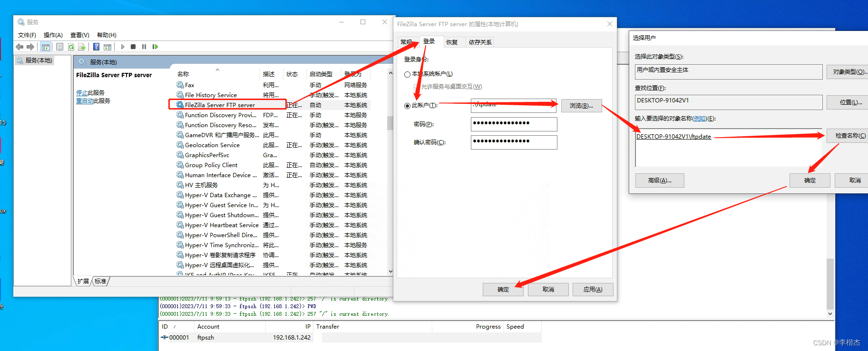868x351 pixels.
Task: Click the Export List toolbar icon
Action: (82, 47)
